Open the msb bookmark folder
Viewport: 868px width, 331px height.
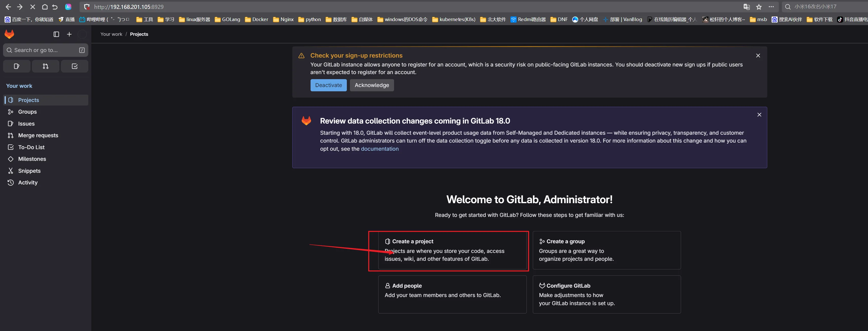pos(758,20)
